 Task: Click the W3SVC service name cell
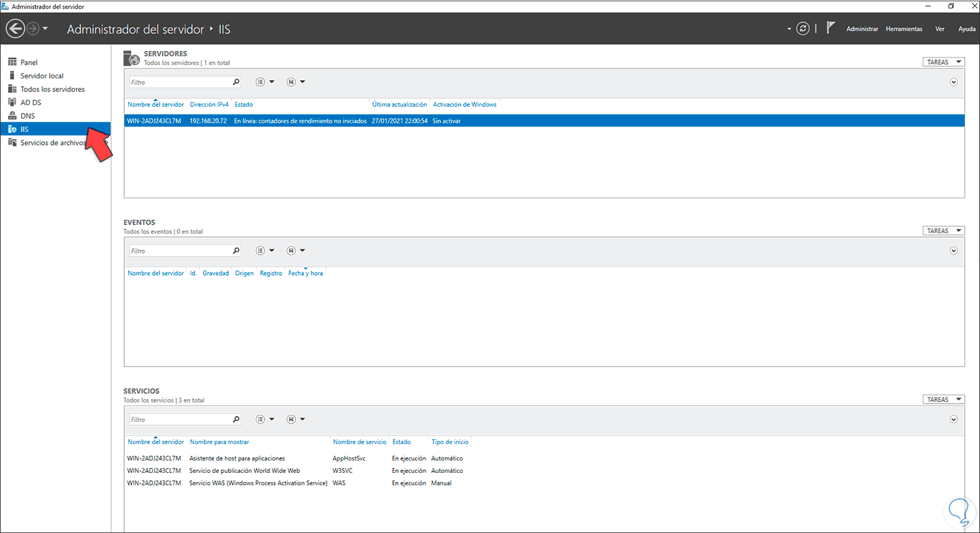click(342, 471)
